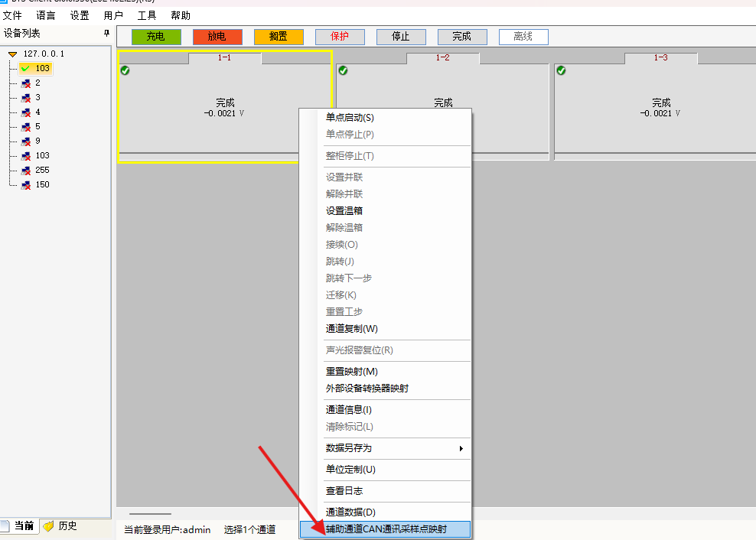
Task: Click the green check icon on device 103
Action: tap(27, 68)
